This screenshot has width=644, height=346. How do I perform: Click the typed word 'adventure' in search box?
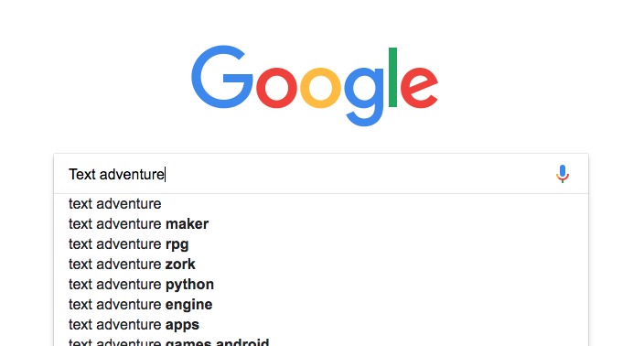pos(132,174)
